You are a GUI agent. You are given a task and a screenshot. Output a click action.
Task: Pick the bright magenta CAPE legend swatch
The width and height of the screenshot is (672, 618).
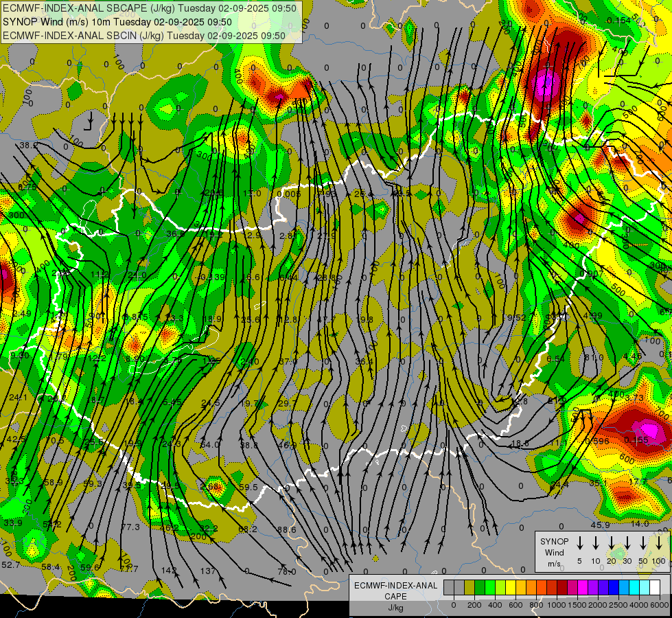click(583, 587)
